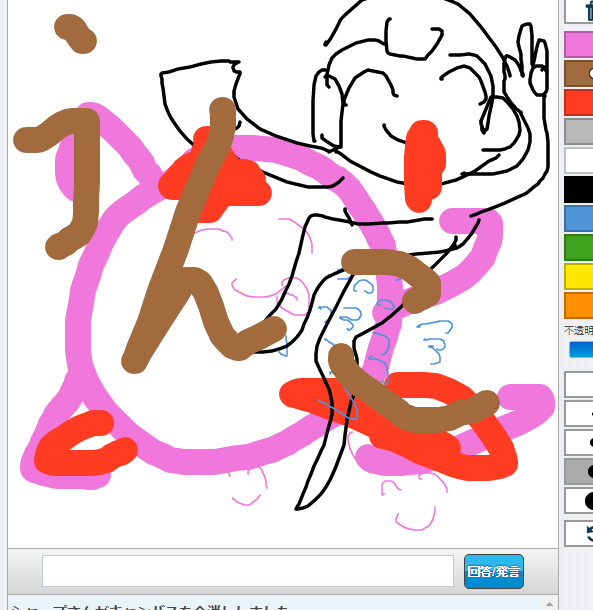This screenshot has width=593, height=610.
Task: Click the 回答/発言 submit button
Action: (493, 571)
